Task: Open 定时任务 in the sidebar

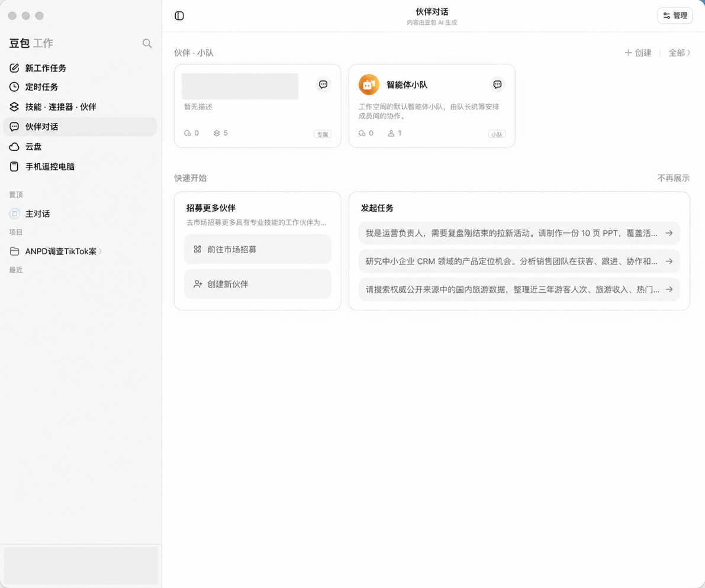Action: [x=80, y=87]
